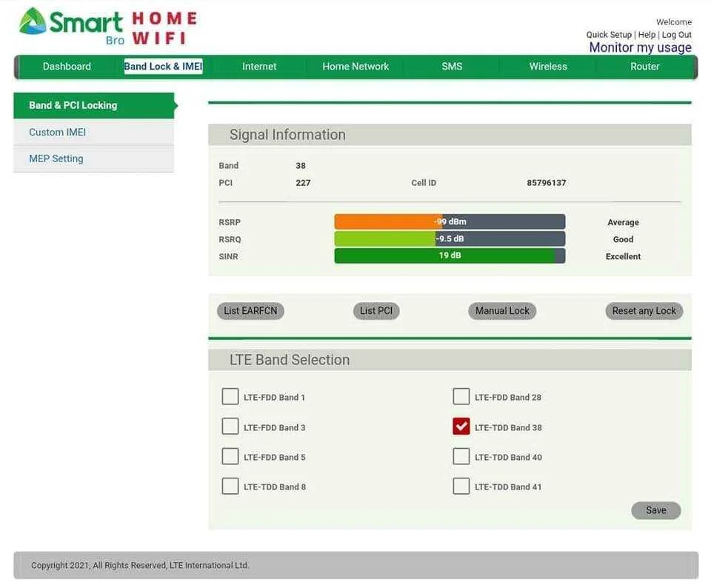Open the Wireless tab
The width and height of the screenshot is (711, 588).
click(548, 67)
